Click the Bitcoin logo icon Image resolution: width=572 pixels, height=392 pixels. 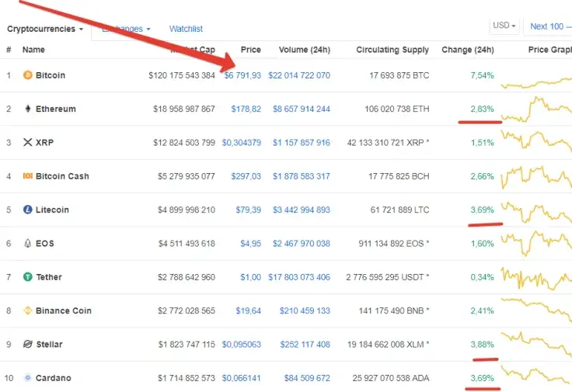coord(28,75)
